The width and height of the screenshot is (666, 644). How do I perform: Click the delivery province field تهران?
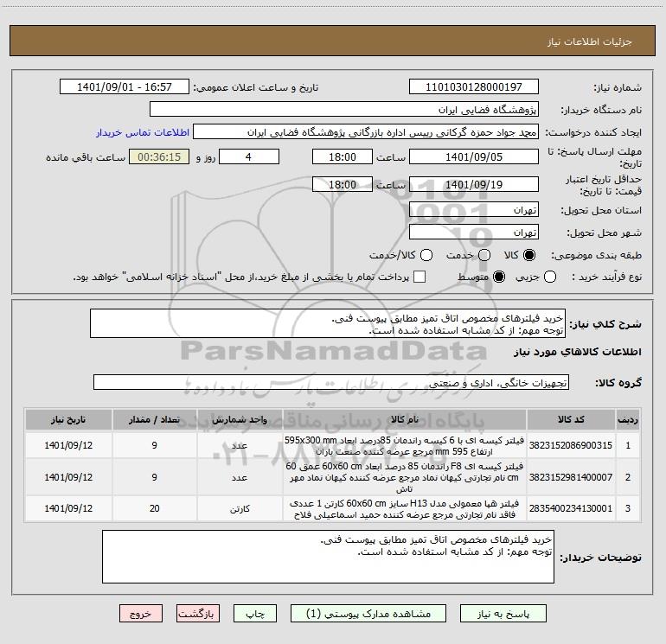tap(474, 209)
